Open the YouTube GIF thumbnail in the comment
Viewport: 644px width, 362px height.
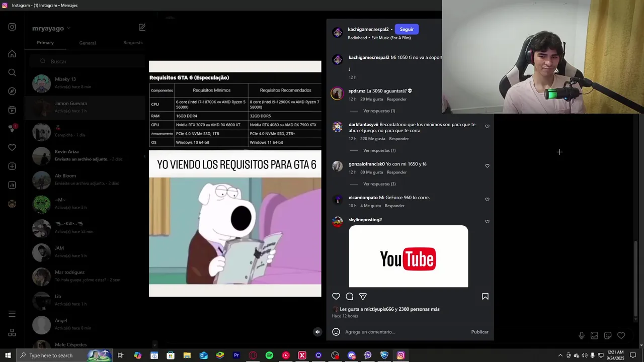pyautogui.click(x=408, y=256)
